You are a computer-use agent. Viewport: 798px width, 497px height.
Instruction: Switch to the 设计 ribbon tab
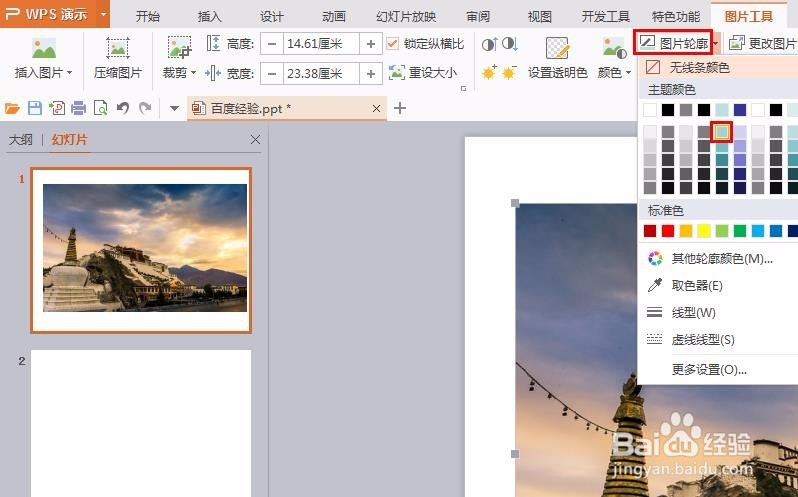(272, 16)
